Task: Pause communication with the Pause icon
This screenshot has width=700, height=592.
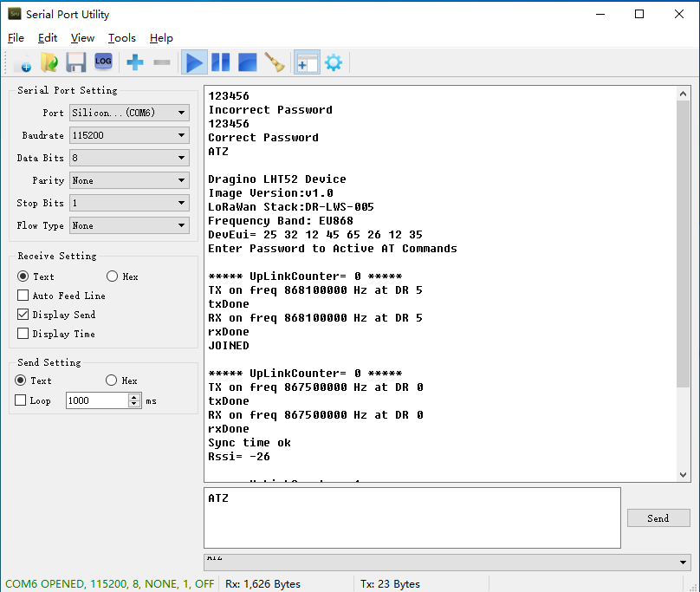Action: tap(221, 62)
